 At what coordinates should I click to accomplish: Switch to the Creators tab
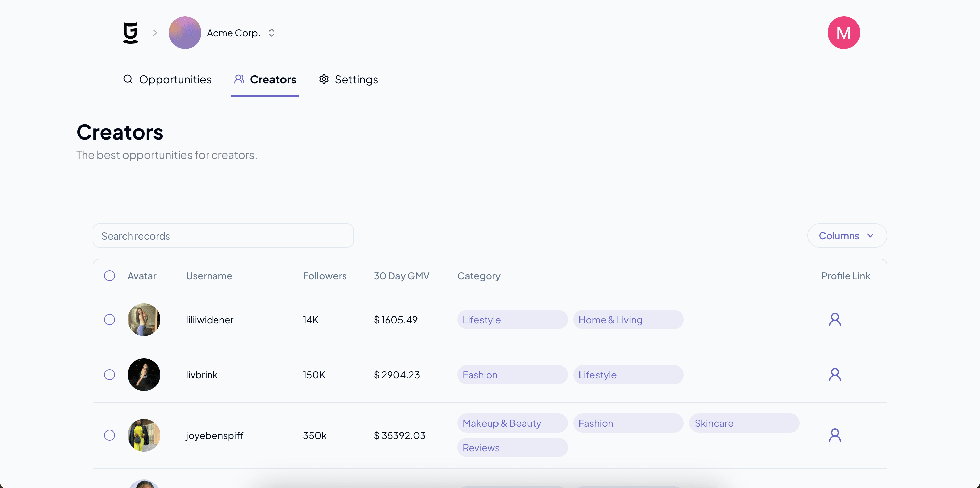click(265, 79)
